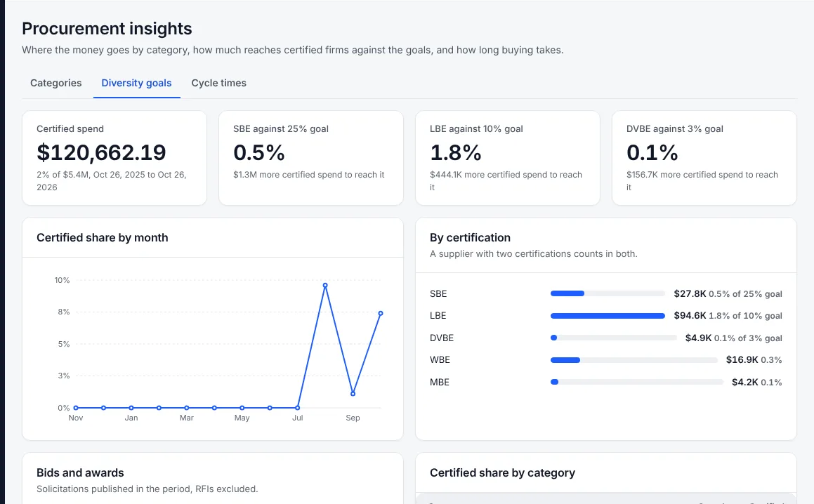Click the DVBE progress bar
This screenshot has height=504, width=814.
pyautogui.click(x=614, y=338)
